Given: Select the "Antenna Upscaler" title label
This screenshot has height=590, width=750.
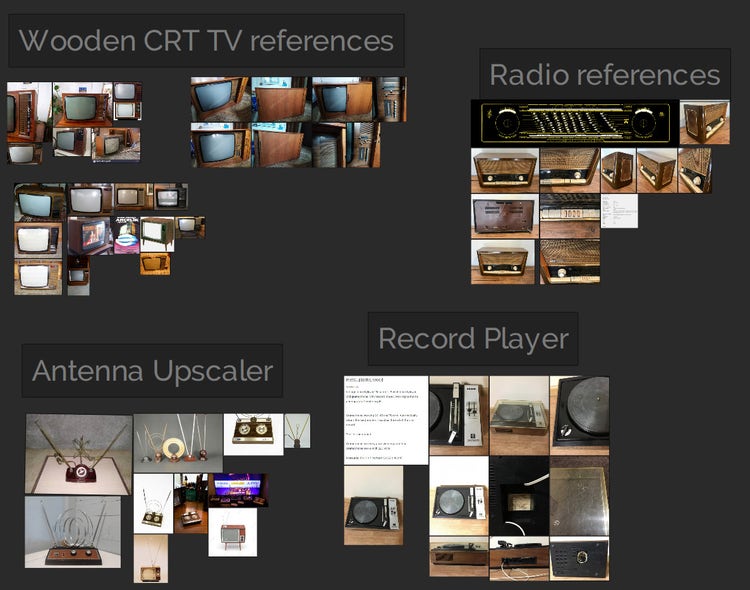Looking at the screenshot, I should click(x=152, y=371).
